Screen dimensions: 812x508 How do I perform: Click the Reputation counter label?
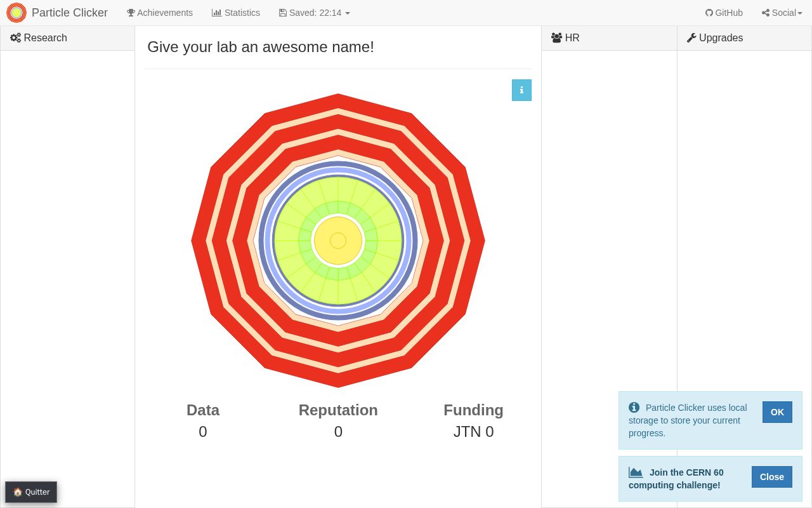(x=338, y=410)
